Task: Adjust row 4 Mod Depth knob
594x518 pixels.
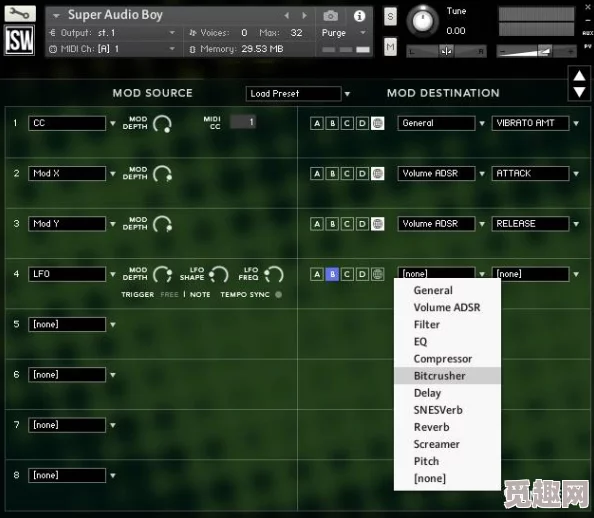Action: click(x=163, y=274)
